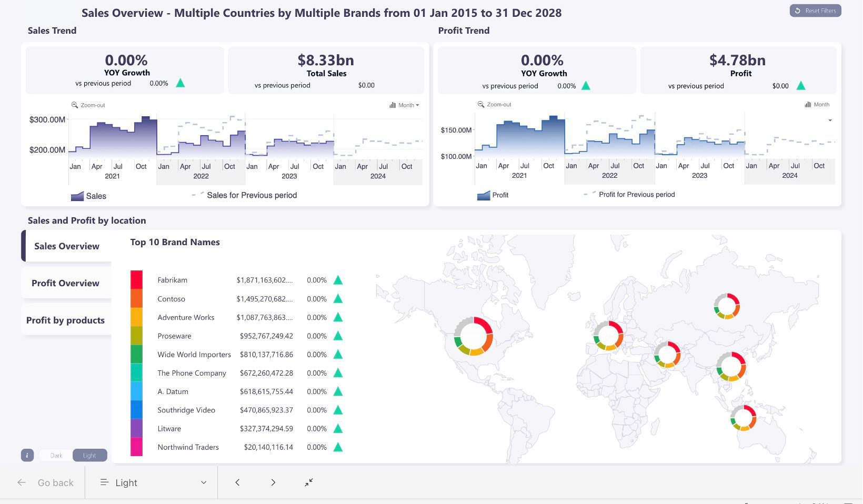Click North America donut chart on map
The width and height of the screenshot is (863, 504).
(473, 336)
